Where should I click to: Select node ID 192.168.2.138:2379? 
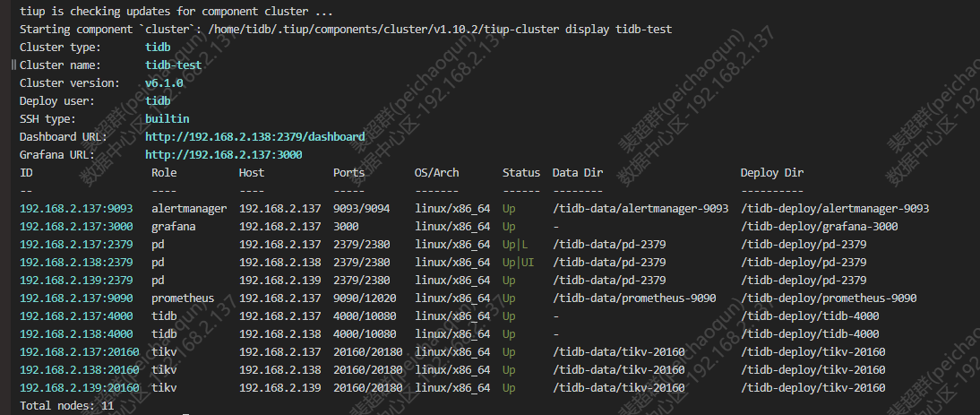click(76, 262)
